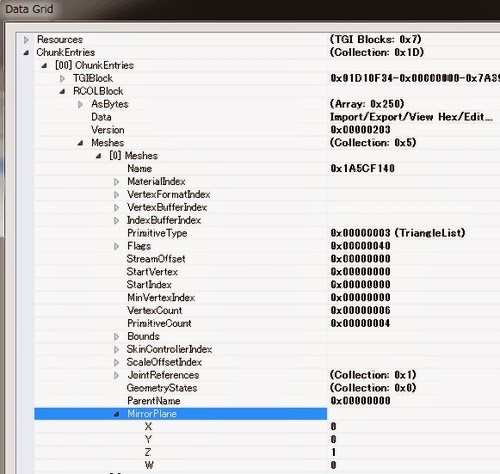Image resolution: width=500 pixels, height=474 pixels.
Task: Select the AsBytes row
Action: pyautogui.click(x=110, y=104)
